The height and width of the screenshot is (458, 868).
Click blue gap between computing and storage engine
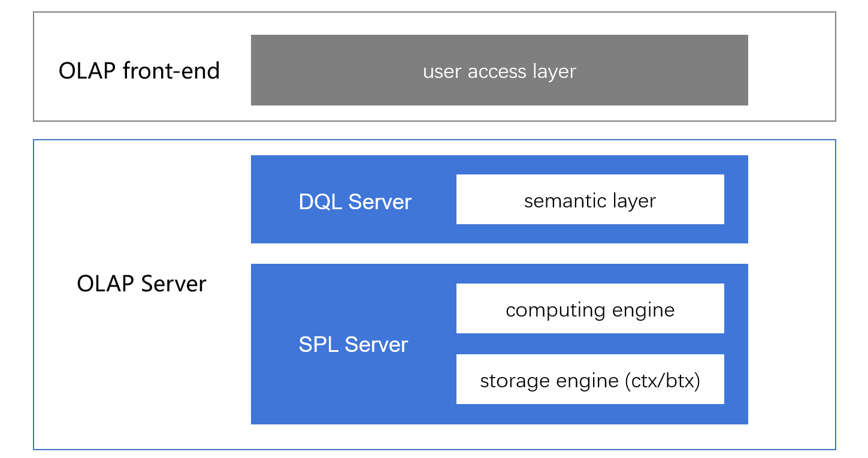click(590, 343)
